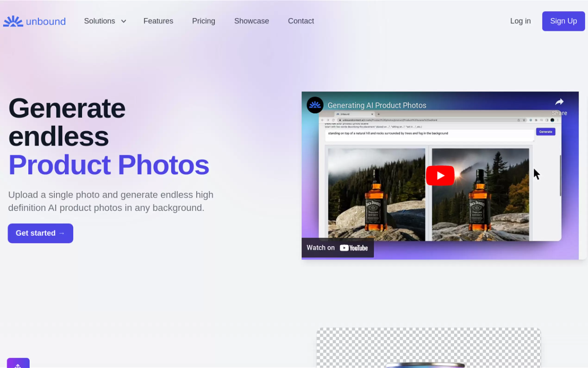Click the purple upload icon tile
588x368 pixels.
tap(18, 363)
